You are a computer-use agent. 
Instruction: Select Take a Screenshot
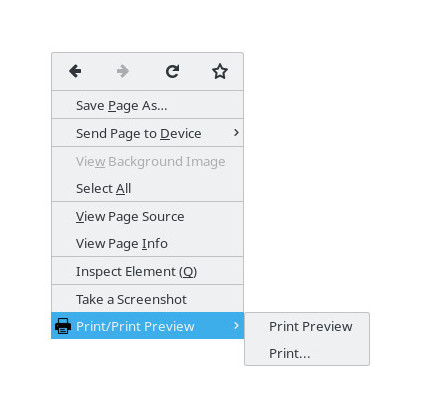pos(147,299)
